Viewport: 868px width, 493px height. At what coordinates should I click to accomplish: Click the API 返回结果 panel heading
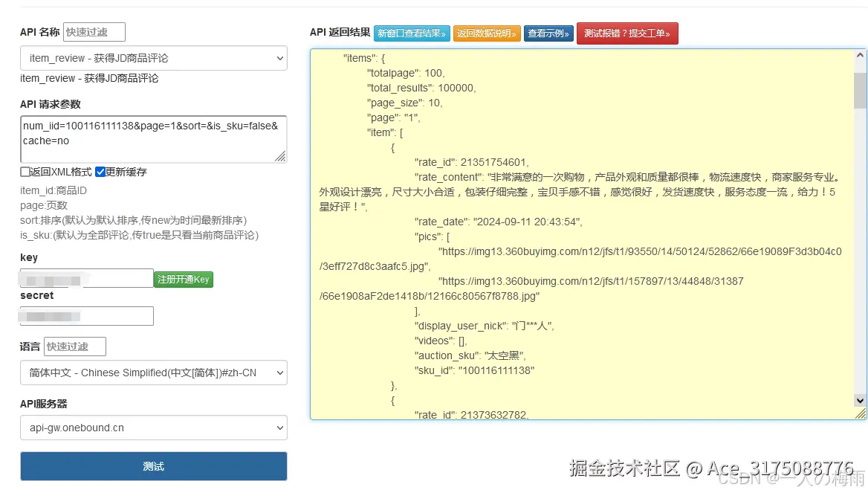(x=340, y=33)
